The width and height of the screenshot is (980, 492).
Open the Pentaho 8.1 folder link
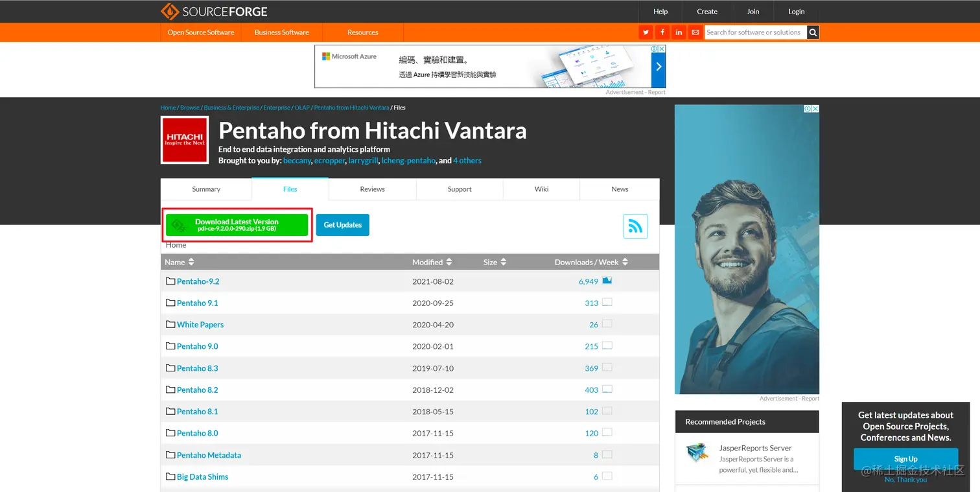pos(197,412)
